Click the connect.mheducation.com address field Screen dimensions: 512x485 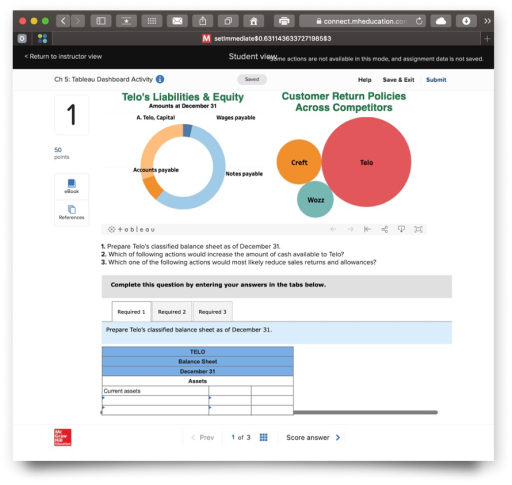(362, 21)
